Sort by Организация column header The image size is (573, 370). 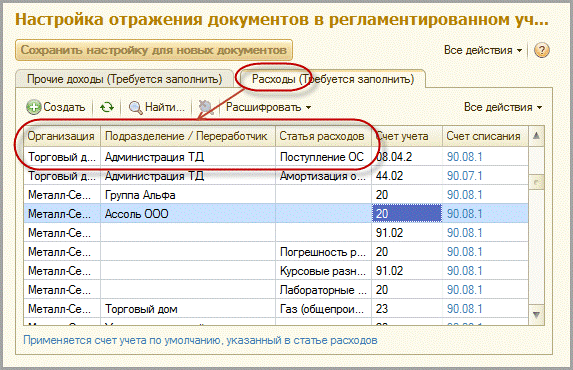tap(61, 136)
